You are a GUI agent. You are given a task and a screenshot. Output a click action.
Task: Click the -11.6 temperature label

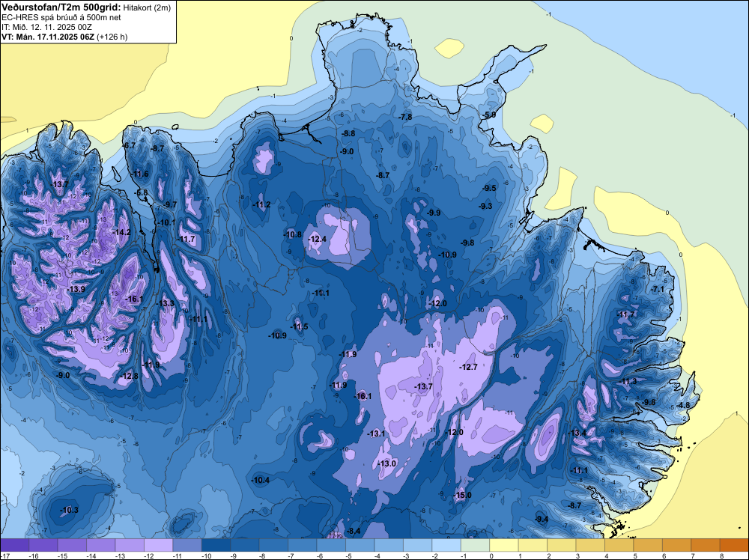tap(140, 174)
